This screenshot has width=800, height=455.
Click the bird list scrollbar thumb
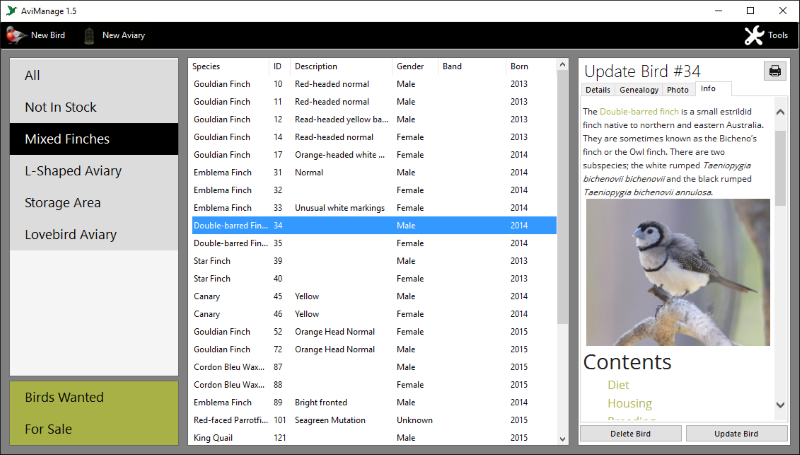[x=562, y=197]
